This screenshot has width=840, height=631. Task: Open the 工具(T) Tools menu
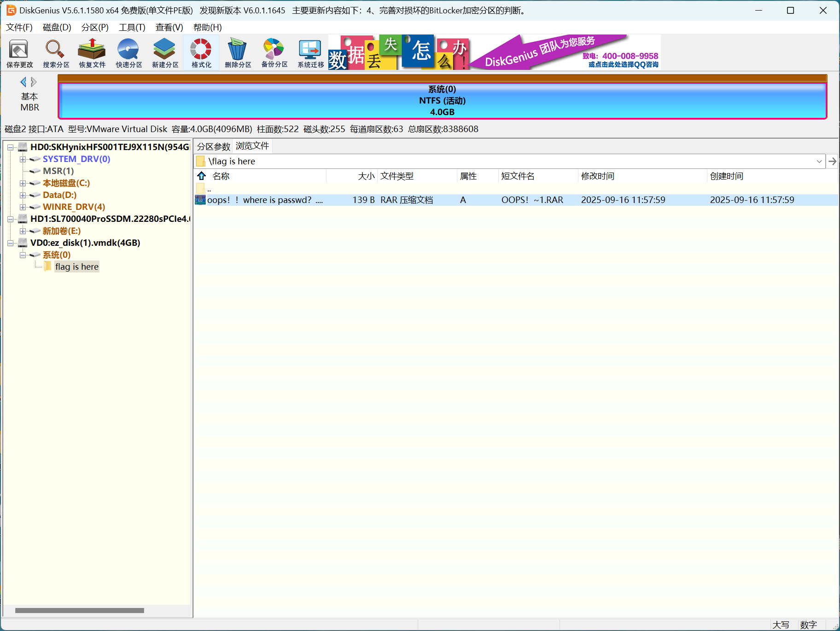point(132,27)
